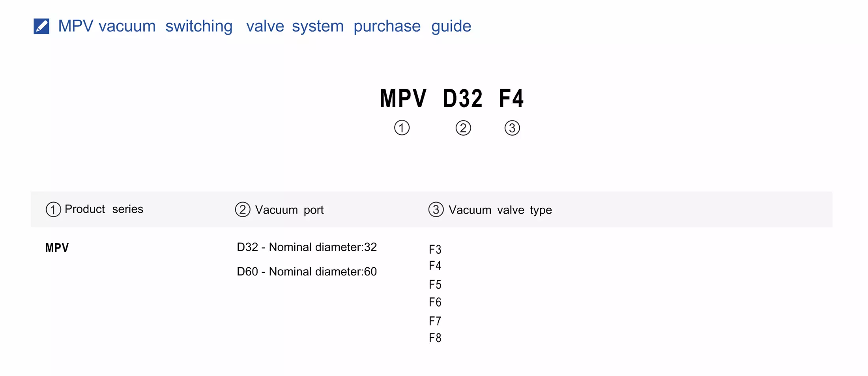Click the blue pencil edit icon
The height and width of the screenshot is (376, 868).
41,26
